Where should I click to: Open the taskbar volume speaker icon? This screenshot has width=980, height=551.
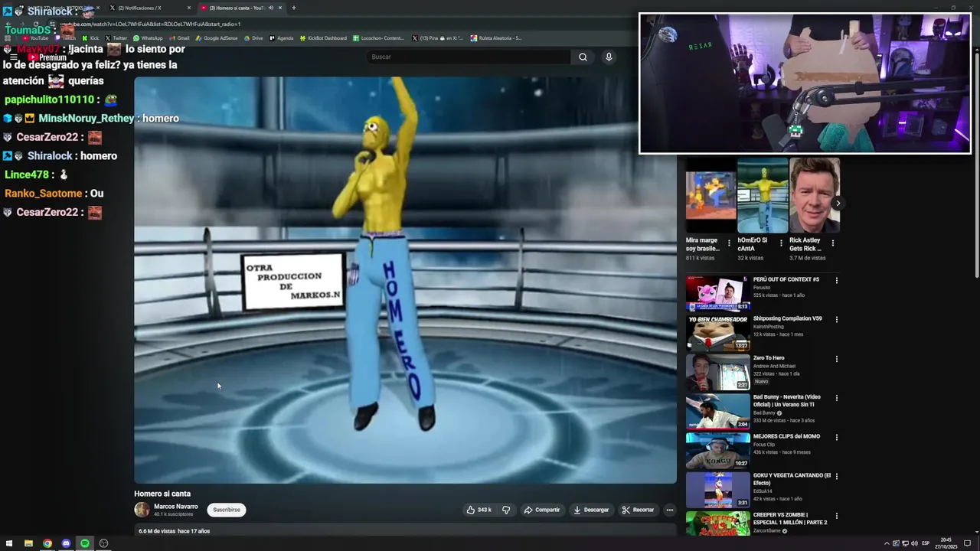(914, 543)
